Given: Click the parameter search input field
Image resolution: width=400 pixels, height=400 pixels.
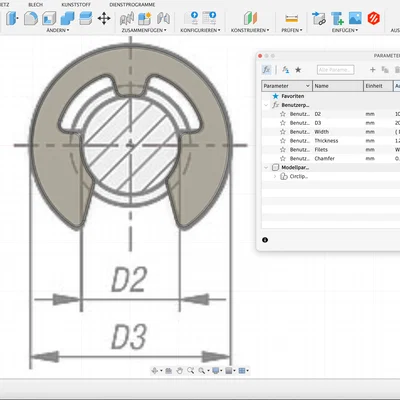Looking at the screenshot, I should 335,70.
